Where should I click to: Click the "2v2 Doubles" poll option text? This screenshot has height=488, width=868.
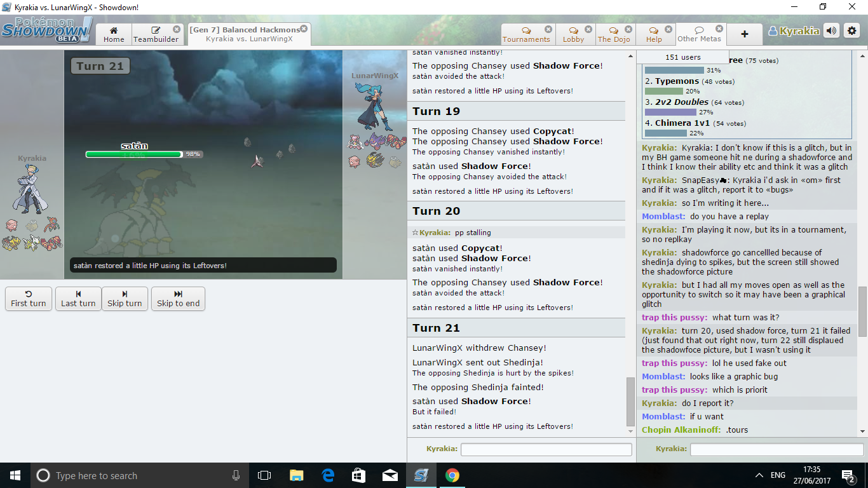(x=682, y=102)
